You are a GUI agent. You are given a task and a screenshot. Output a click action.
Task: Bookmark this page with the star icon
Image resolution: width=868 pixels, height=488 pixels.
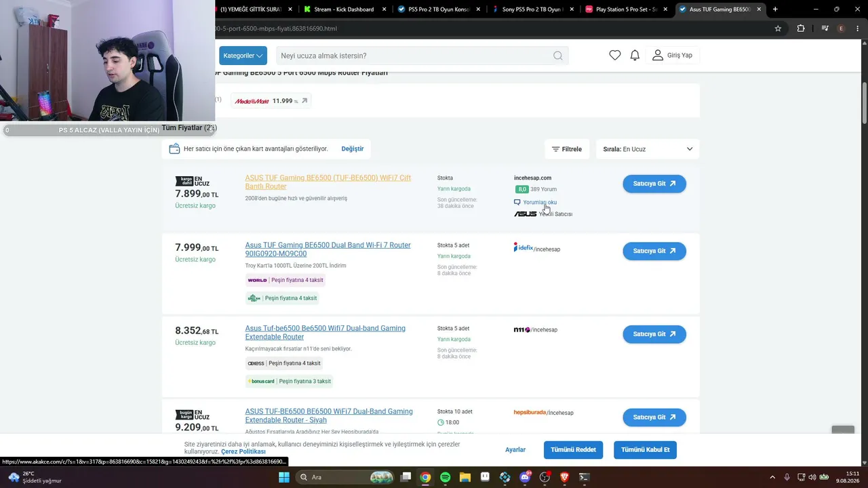coord(778,28)
